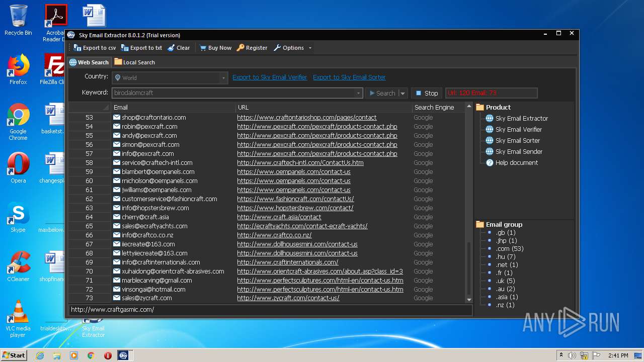Click the results list scroll-down arrow
Image resolution: width=644 pixels, height=362 pixels.
pyautogui.click(x=469, y=300)
